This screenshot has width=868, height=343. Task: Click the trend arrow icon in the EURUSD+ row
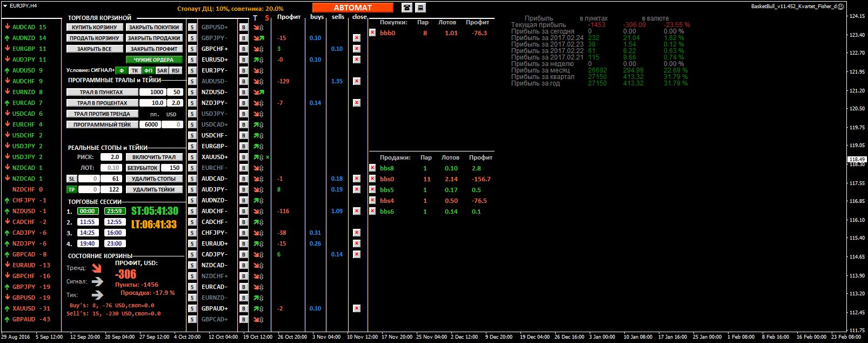point(258,60)
